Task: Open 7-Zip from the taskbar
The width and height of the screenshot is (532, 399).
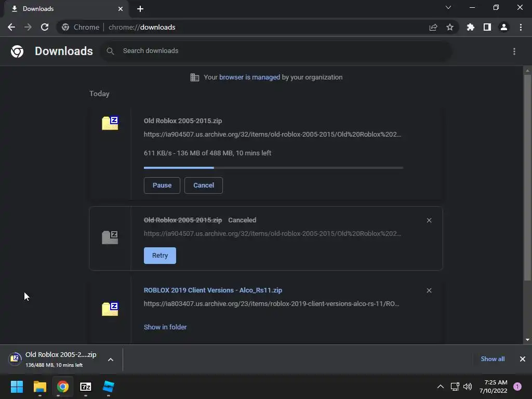Action: pos(86,387)
